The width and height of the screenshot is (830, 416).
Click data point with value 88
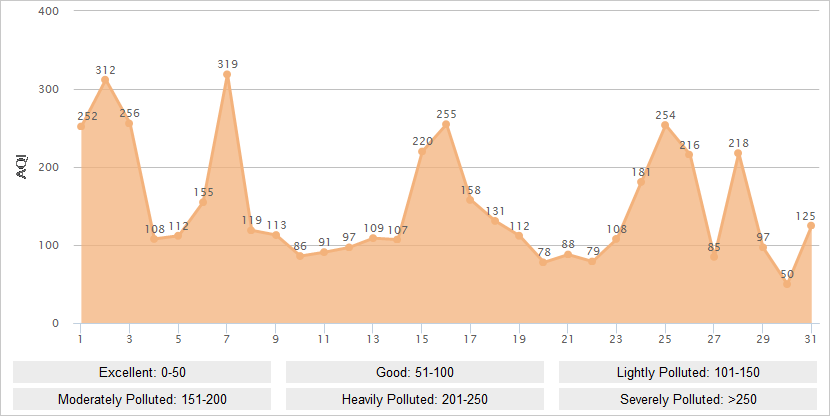(x=568, y=255)
